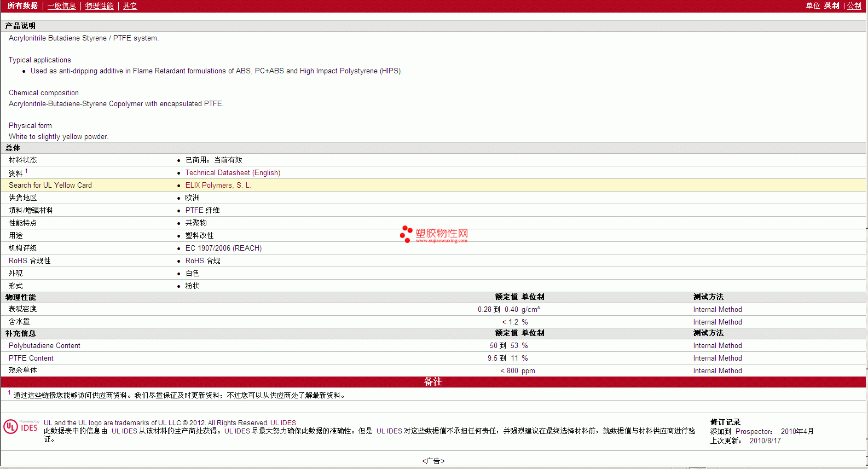Select the RoHS 合规 value
868x469 pixels.
[x=202, y=260]
